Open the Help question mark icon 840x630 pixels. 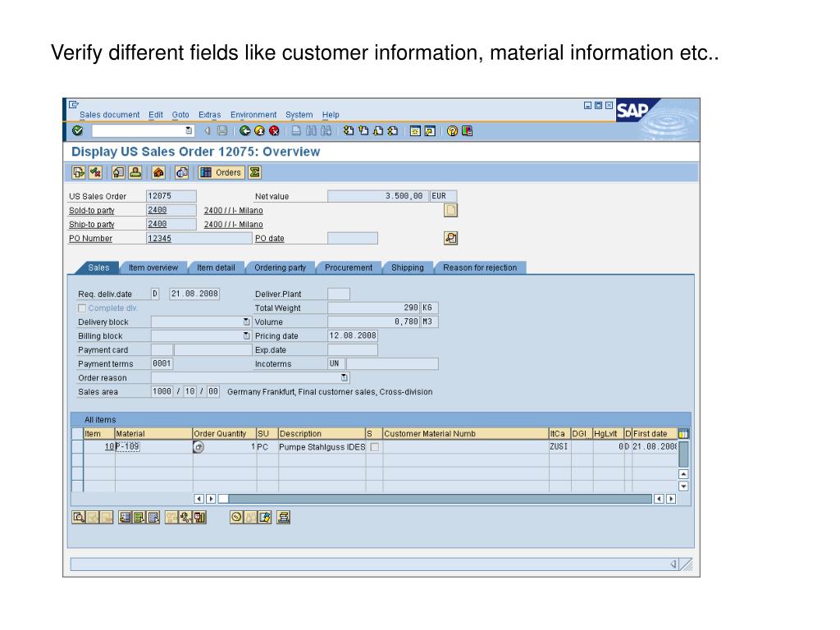pyautogui.click(x=452, y=130)
